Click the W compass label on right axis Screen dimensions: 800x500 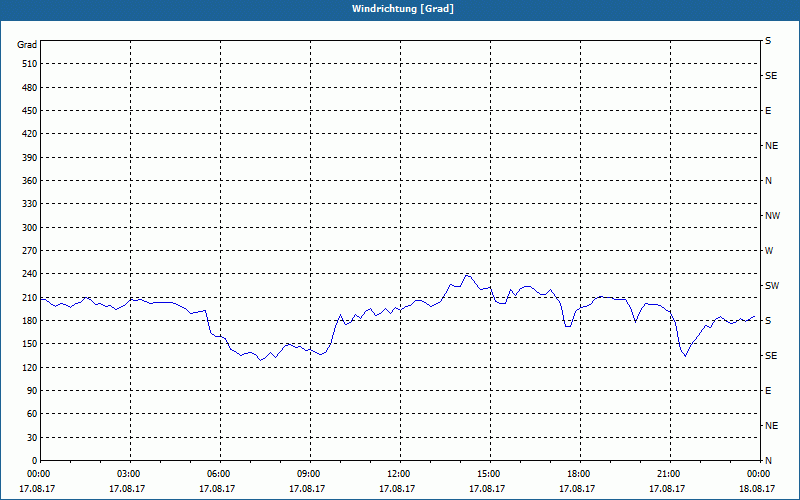coord(769,251)
